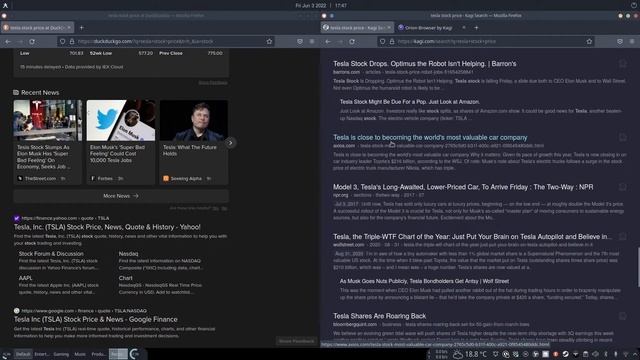
Task: Click clock showing 17:47 in top panel
Action: point(341,6)
